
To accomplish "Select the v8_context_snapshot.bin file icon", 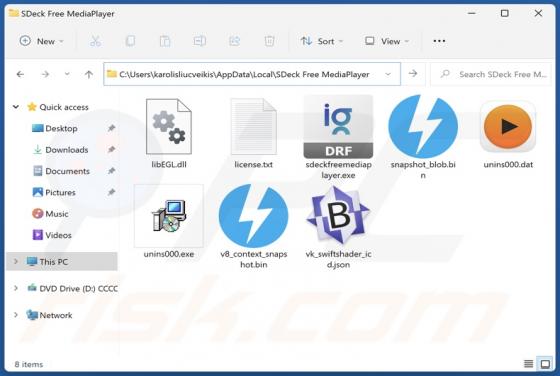I will (254, 216).
